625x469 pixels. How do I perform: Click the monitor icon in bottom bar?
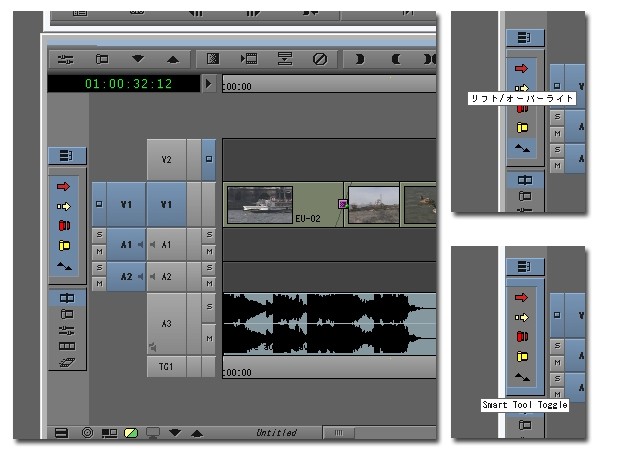(x=153, y=433)
